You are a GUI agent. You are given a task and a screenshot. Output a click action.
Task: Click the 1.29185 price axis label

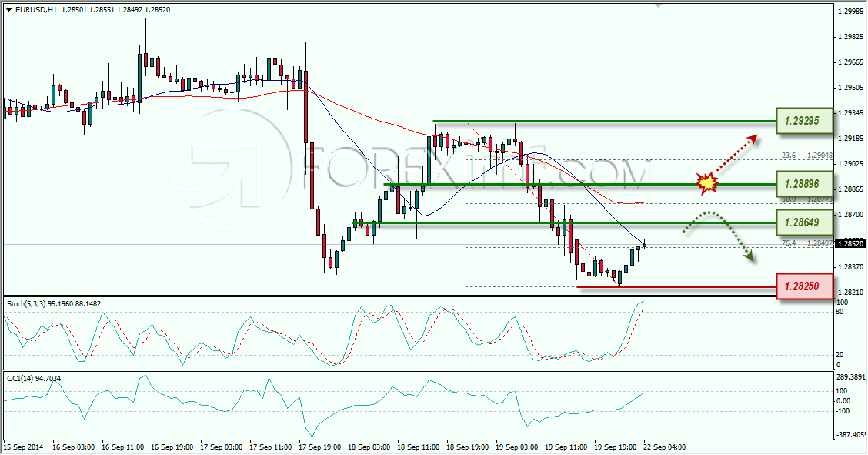851,139
